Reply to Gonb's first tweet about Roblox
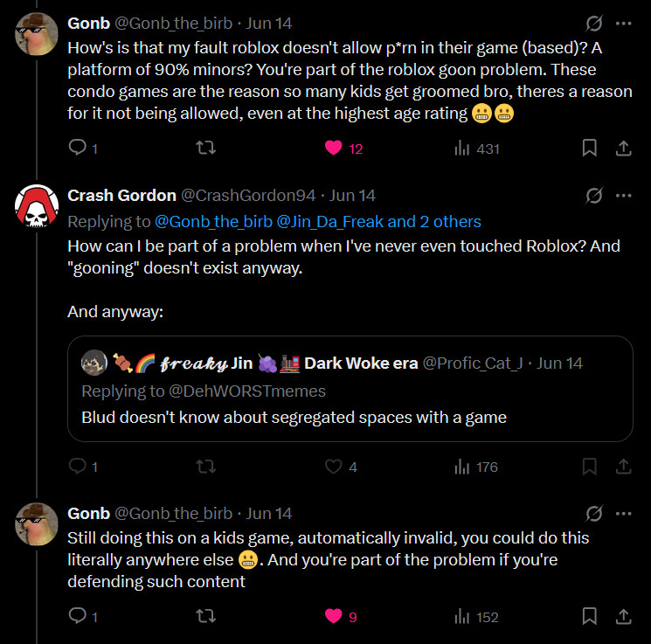Viewport: 651px width, 644px height. coord(78,149)
